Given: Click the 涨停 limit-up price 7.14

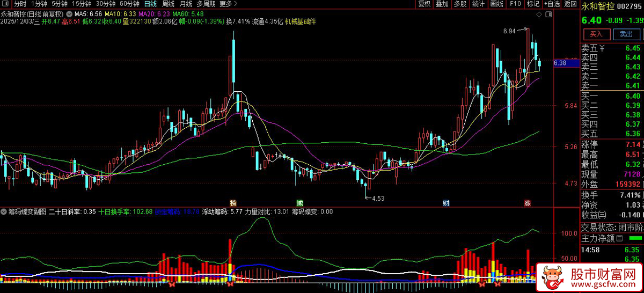Looking at the screenshot, I should click(x=633, y=145).
